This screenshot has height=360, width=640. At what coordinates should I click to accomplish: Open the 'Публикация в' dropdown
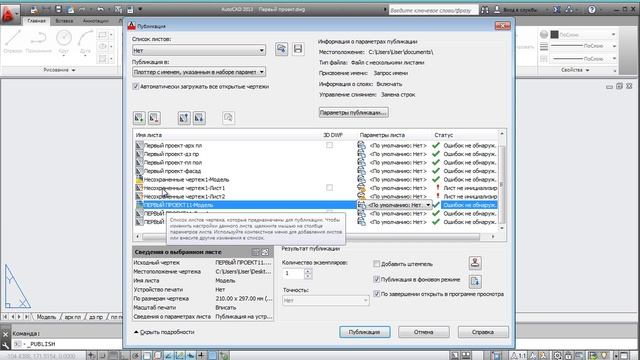[x=199, y=72]
